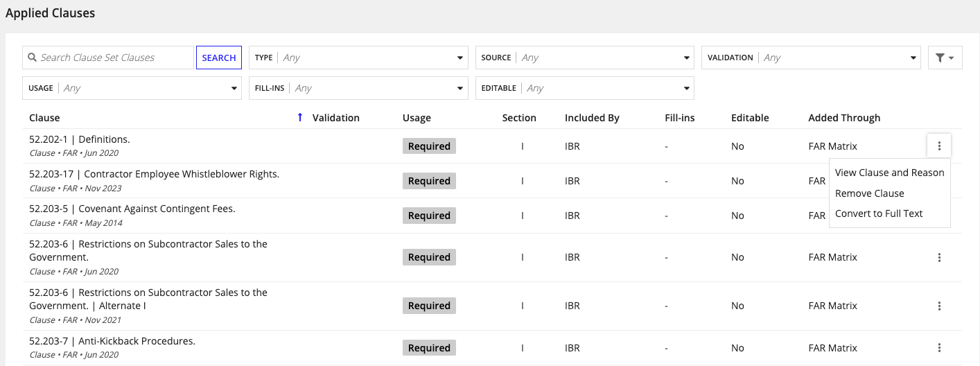980x366 pixels.
Task: Select View Clause and Reason menu item
Action: 889,173
